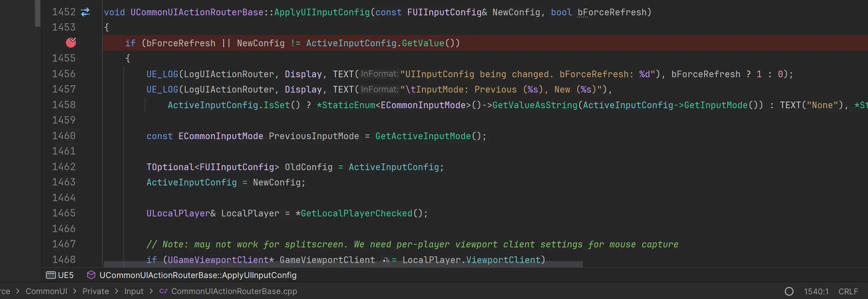Viewport: 868px width, 299px height.
Task: Click the chevron between CommonUI and Private
Action: pos(75,291)
